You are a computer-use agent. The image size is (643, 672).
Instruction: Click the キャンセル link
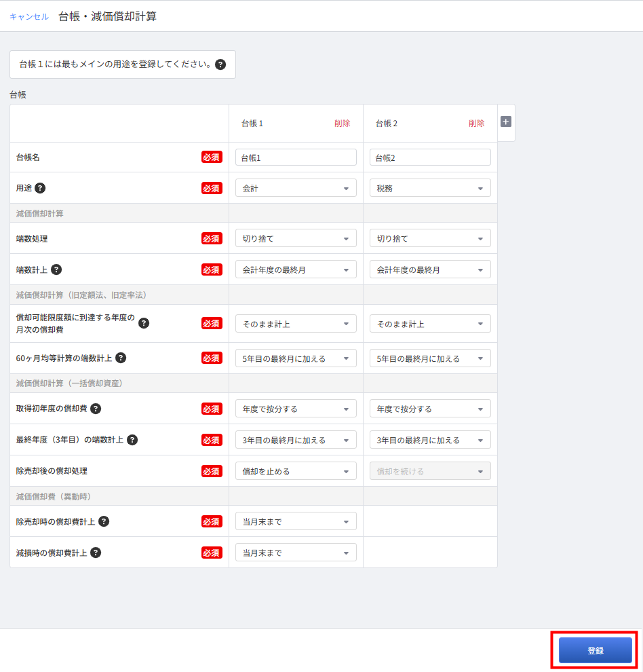[29, 16]
